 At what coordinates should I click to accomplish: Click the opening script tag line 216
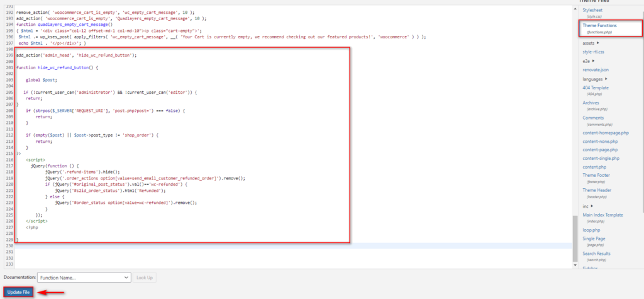click(35, 160)
